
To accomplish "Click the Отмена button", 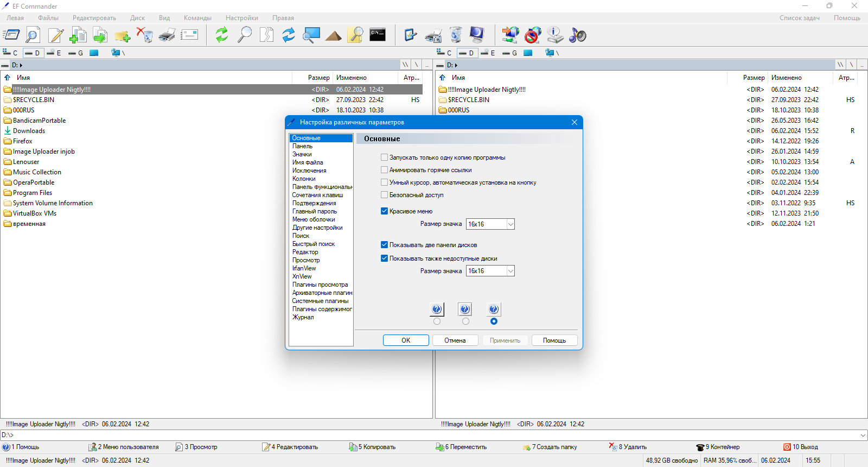I will [x=455, y=340].
